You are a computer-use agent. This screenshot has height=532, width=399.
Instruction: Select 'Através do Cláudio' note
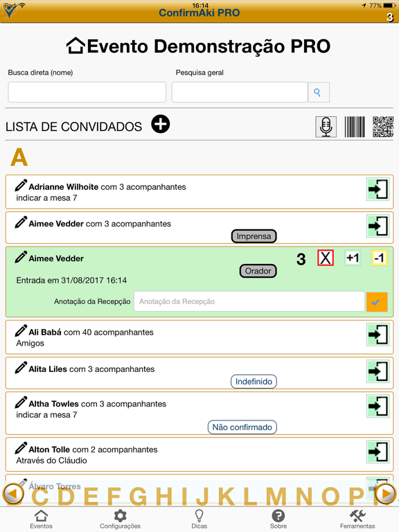pyautogui.click(x=51, y=461)
